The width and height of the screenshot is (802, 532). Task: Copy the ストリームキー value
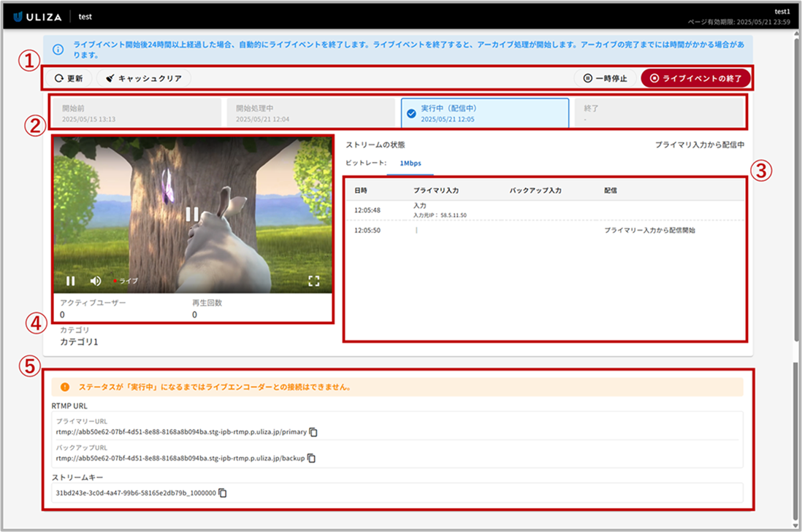pyautogui.click(x=223, y=493)
